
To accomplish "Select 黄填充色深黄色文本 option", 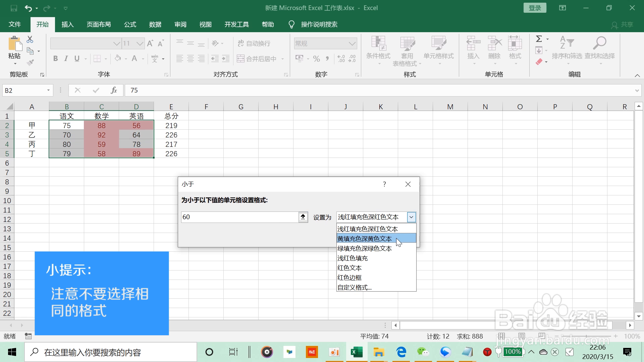I will tap(365, 239).
